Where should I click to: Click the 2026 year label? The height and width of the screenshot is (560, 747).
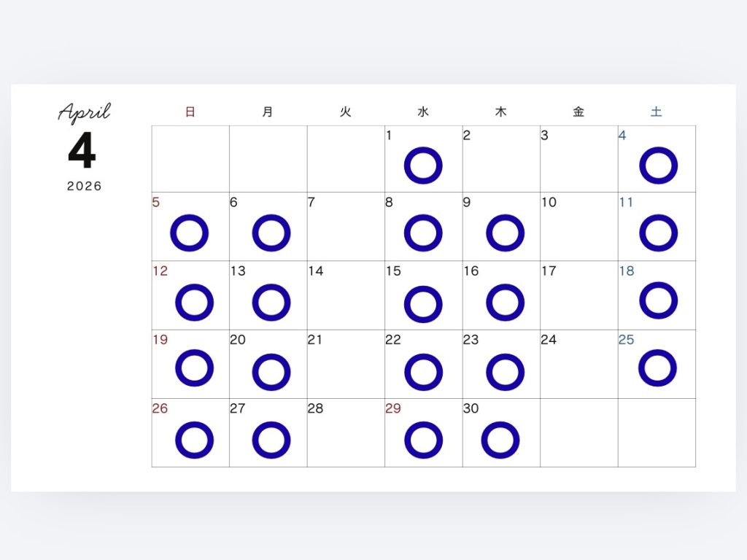point(85,186)
